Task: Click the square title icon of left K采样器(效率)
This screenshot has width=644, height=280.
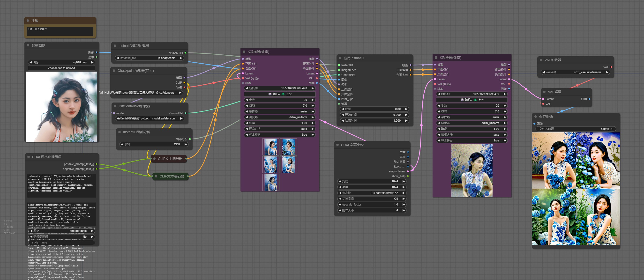Action: coord(244,52)
